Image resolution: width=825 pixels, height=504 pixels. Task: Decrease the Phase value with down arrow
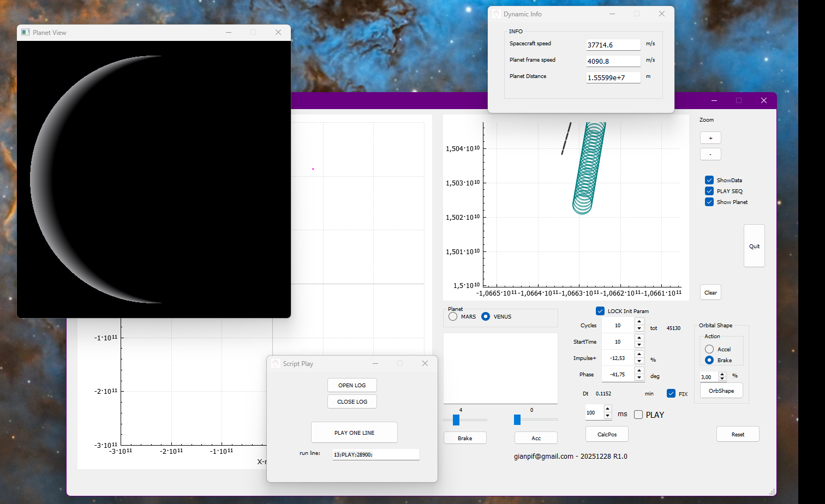point(639,378)
